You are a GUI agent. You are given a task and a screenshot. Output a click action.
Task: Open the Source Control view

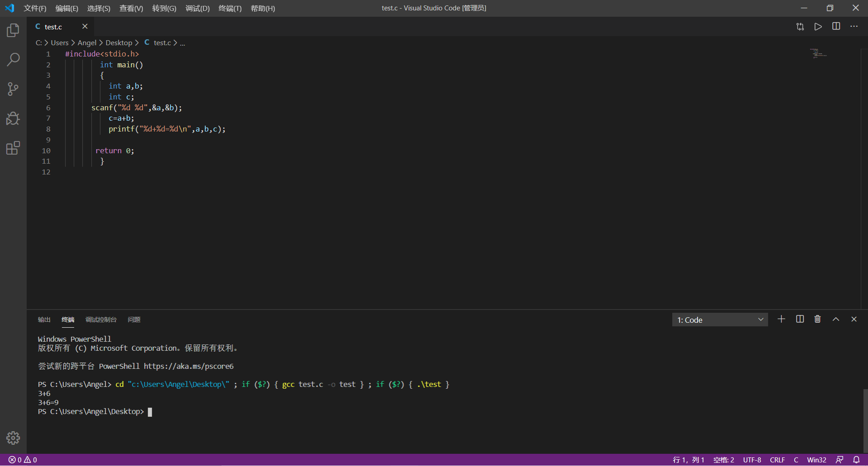[x=13, y=89]
